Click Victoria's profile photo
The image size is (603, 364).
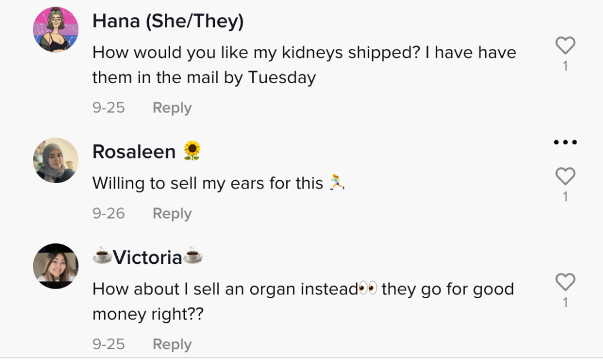click(x=56, y=266)
